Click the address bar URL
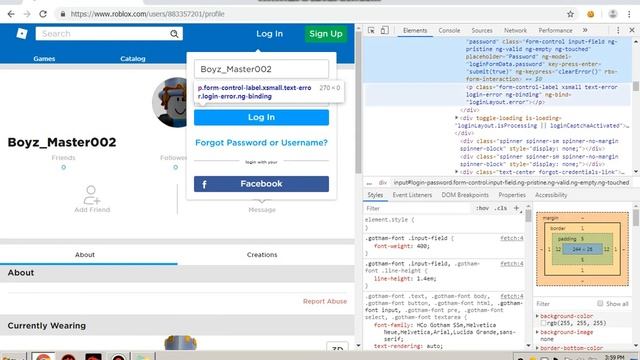The image size is (640, 360). (147, 14)
